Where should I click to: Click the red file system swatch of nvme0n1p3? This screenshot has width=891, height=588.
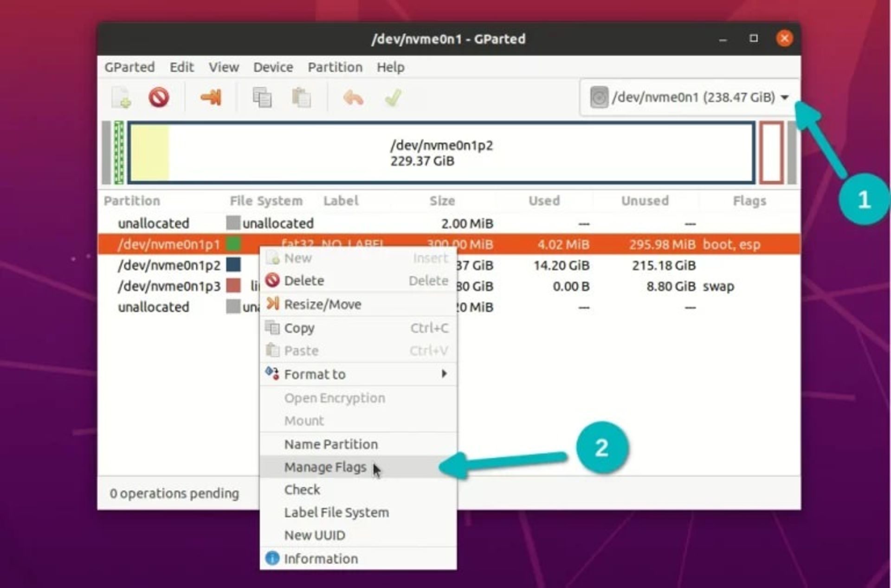233,285
